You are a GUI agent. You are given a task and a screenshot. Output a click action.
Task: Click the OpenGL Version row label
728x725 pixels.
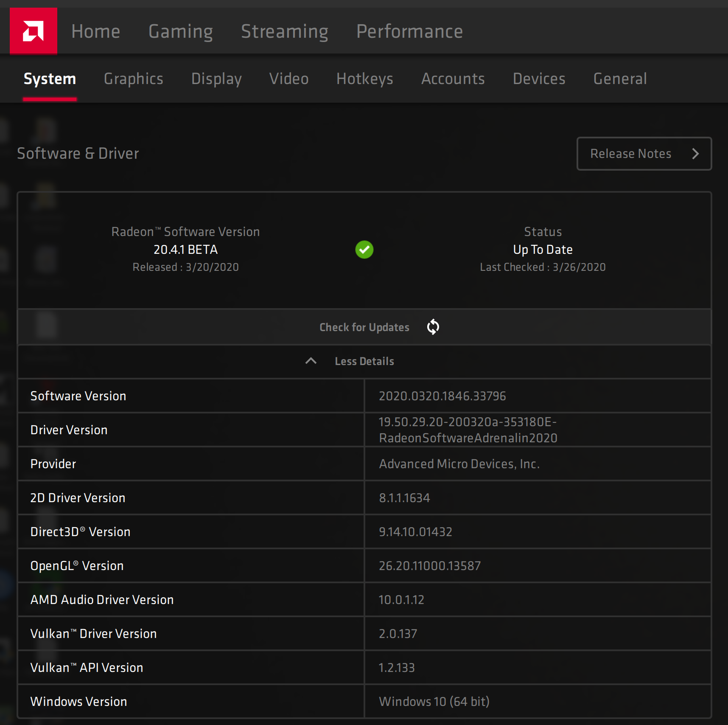click(77, 566)
